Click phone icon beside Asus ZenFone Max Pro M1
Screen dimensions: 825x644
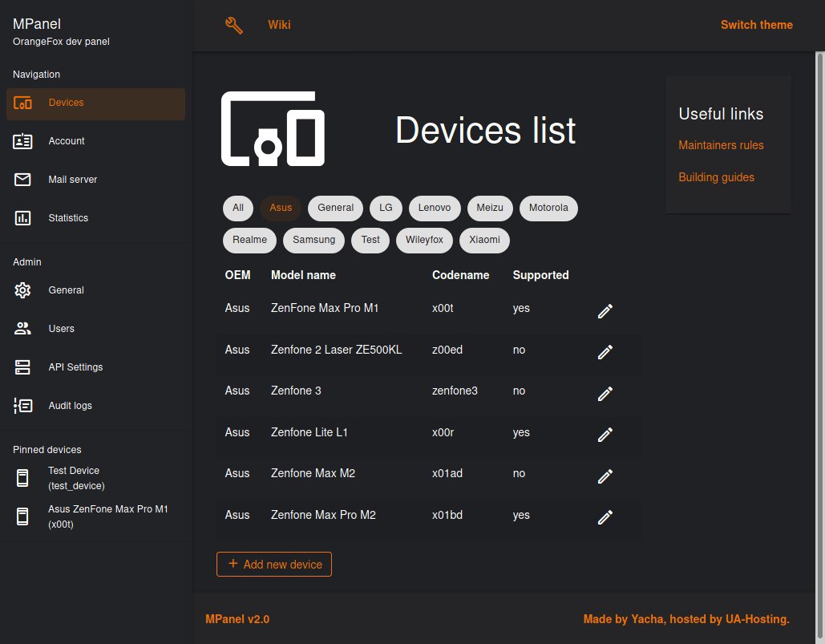tap(22, 516)
